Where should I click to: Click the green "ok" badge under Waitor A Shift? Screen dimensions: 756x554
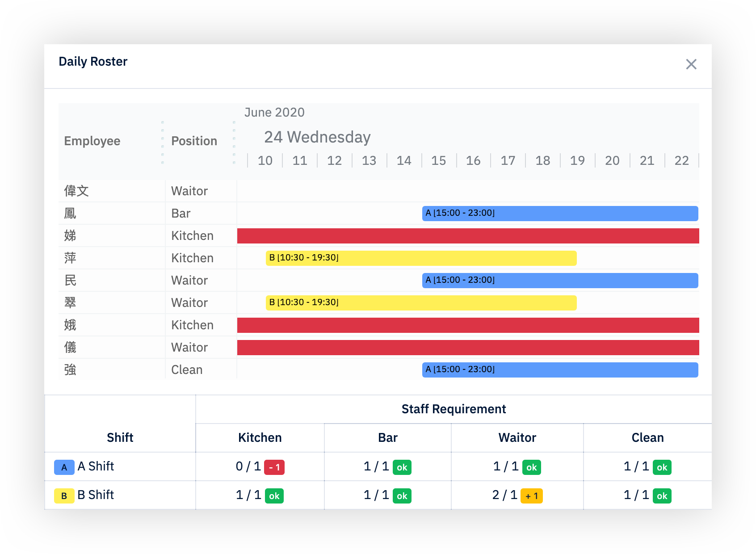pos(531,467)
